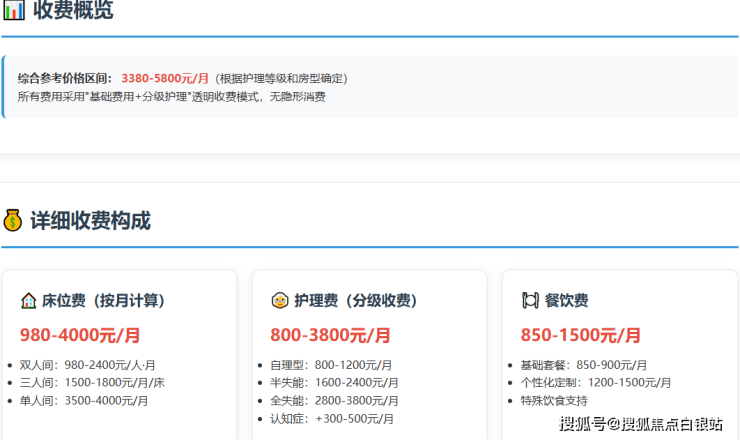740x440 pixels.
Task: Click the red 800-3800元/月 nursing fee price
Action: [x=330, y=335]
